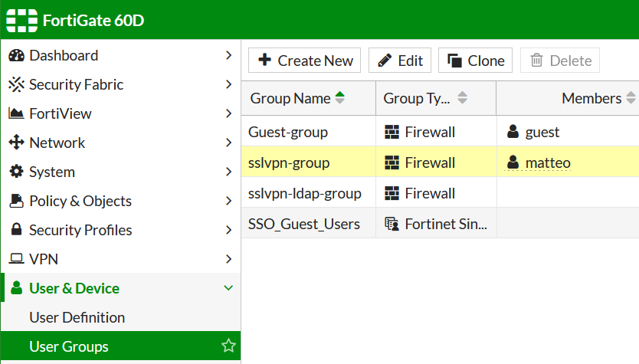Click FortiGate 60D title text
This screenshot has height=364, width=639.
[x=93, y=21]
